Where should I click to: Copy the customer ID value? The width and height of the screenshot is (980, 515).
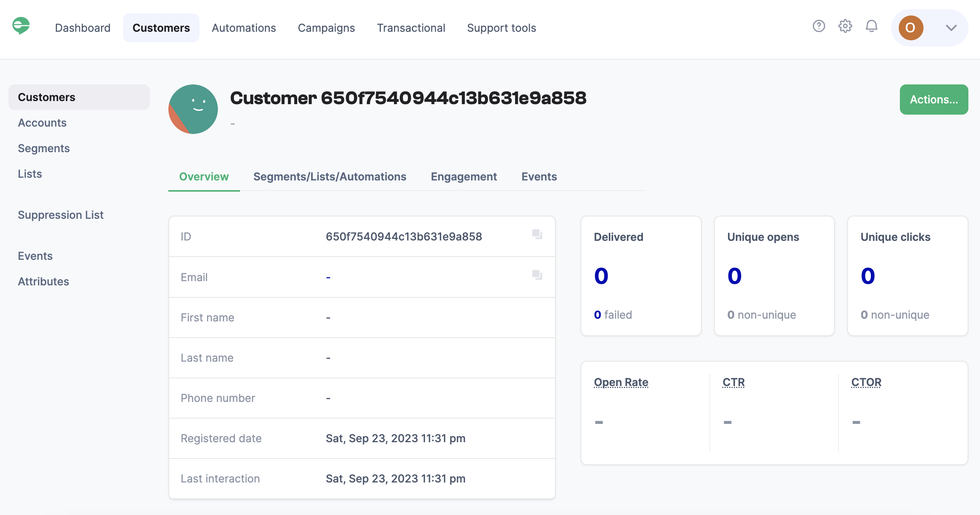pos(537,234)
